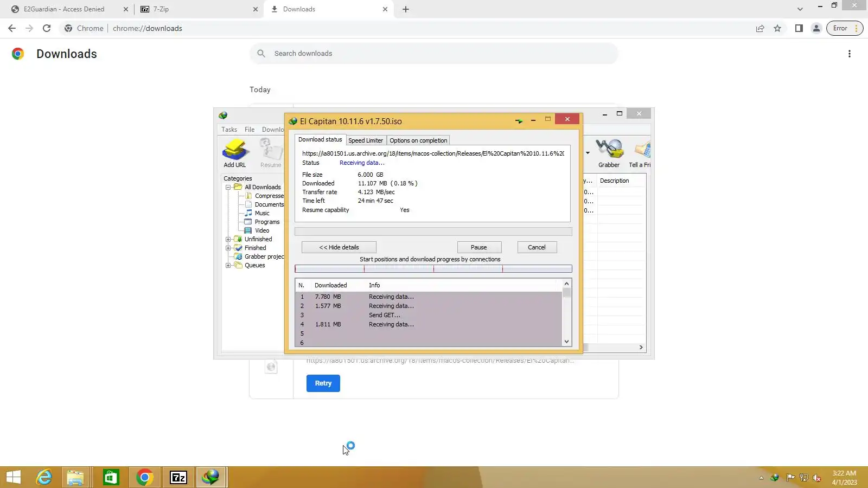Screen dimensions: 868x488
Task: Click the overall download progress bar
Action: click(433, 232)
